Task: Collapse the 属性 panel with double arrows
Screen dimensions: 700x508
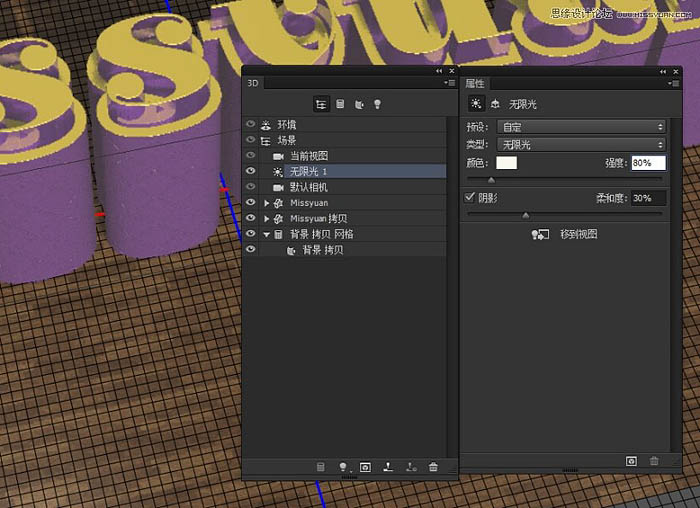Action: click(x=663, y=71)
